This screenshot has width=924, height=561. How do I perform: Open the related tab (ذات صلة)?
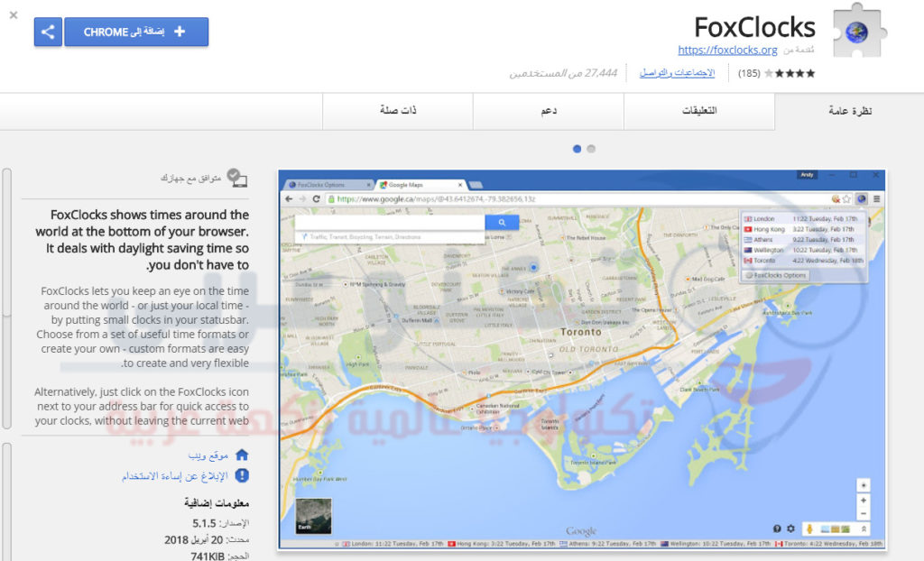(398, 111)
